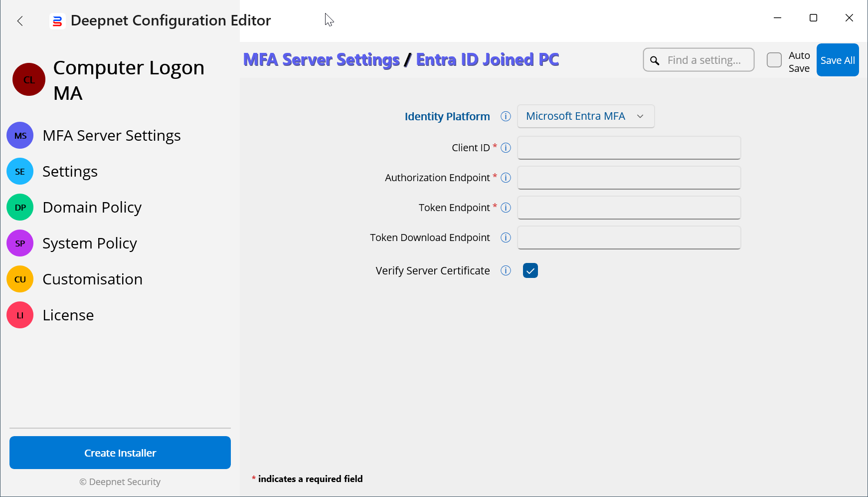Image resolution: width=868 pixels, height=497 pixels.
Task: Click MFA Server Settings breadcrumb link
Action: (321, 60)
